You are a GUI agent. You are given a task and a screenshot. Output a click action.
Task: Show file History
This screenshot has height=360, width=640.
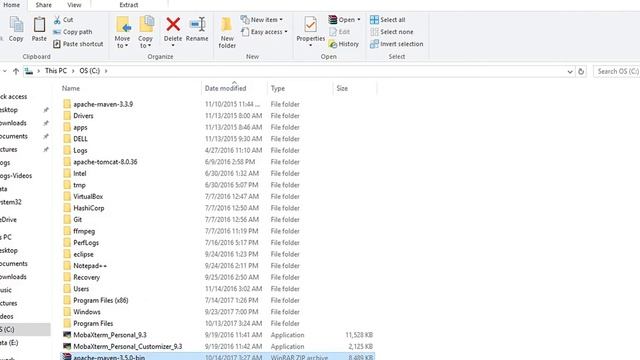pyautogui.click(x=344, y=44)
